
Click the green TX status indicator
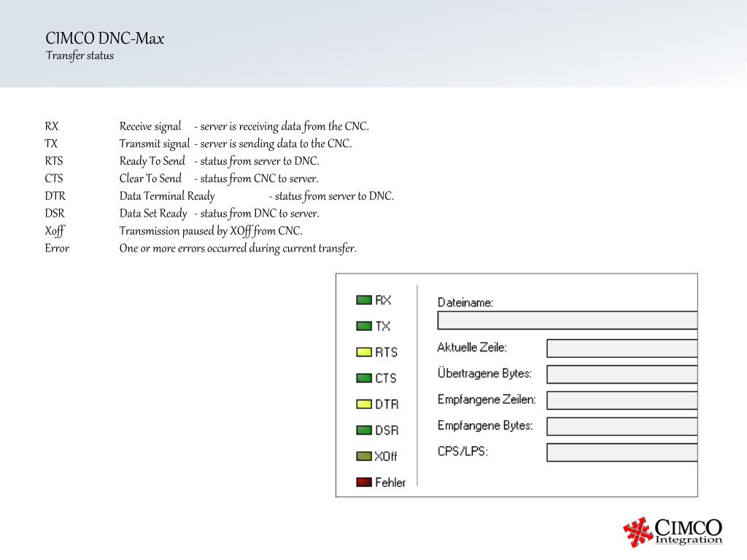click(x=364, y=326)
